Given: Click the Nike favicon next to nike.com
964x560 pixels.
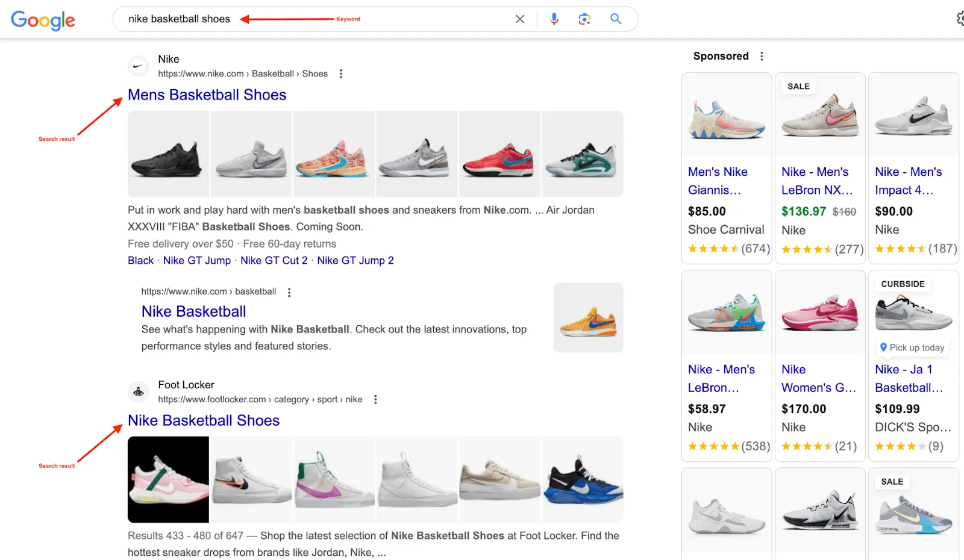Looking at the screenshot, I should 138,66.
